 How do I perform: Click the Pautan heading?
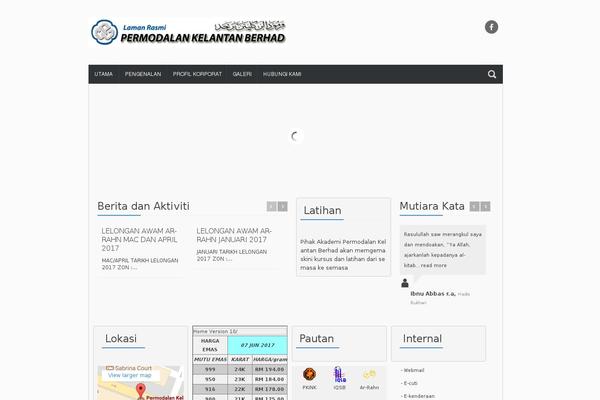pos(316,338)
